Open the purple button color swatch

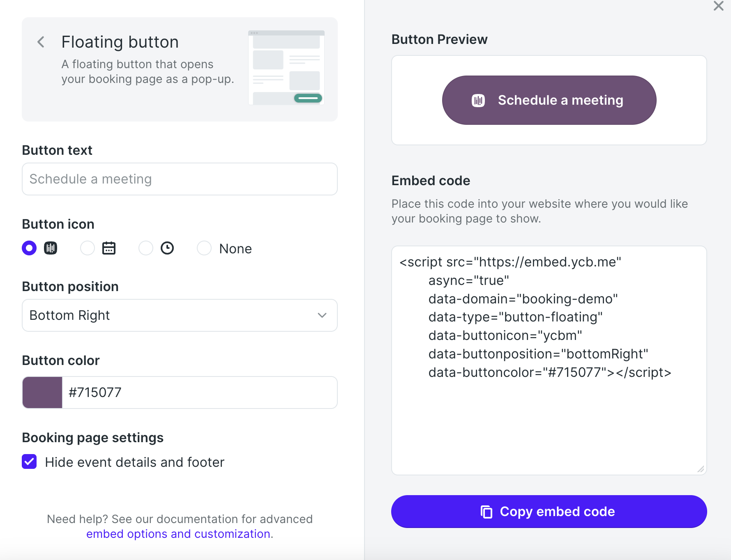click(x=42, y=392)
